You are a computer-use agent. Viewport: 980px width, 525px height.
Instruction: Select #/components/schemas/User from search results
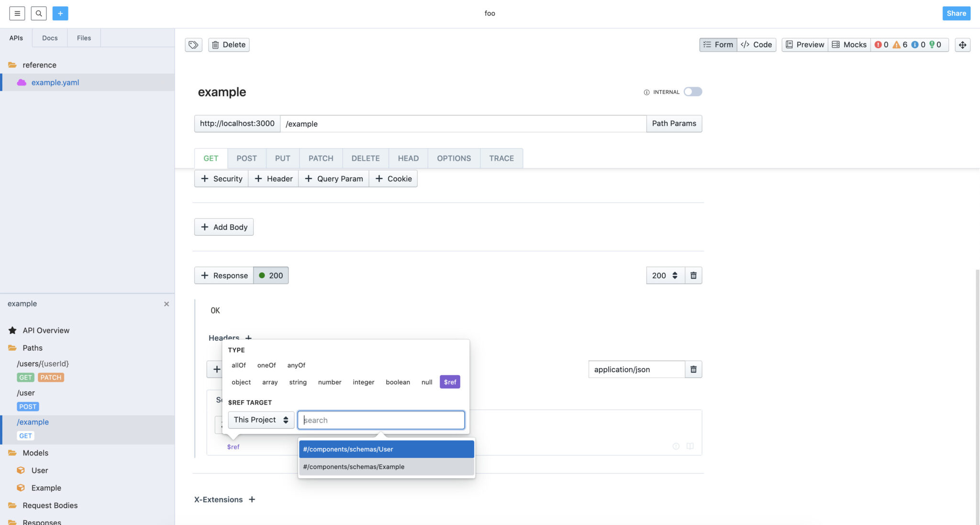(386, 449)
